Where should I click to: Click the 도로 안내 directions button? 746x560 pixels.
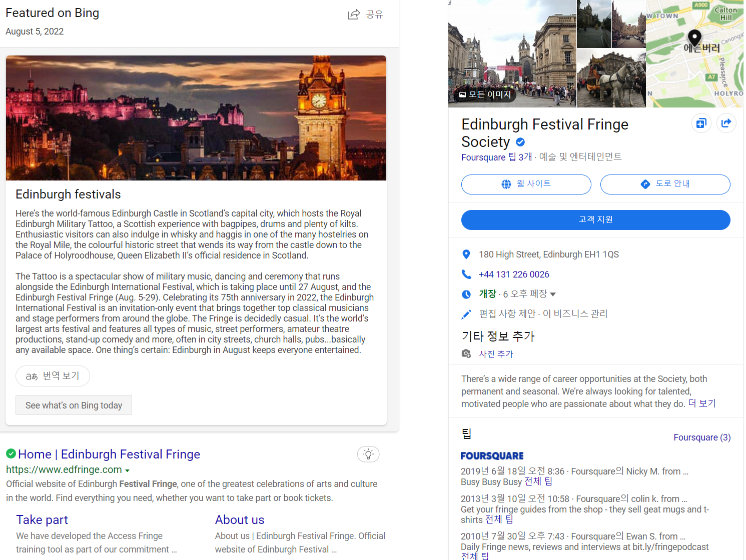(665, 184)
